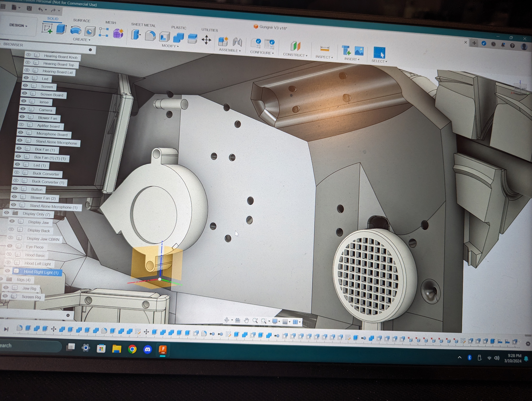This screenshot has width=532, height=401.
Task: Hide the Jaw Rig component
Action: pos(6,287)
